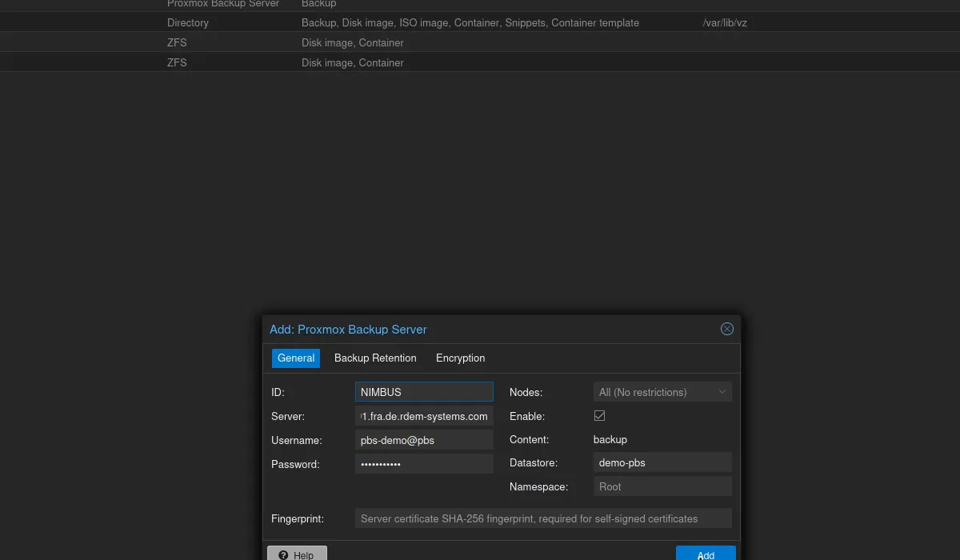This screenshot has height=560, width=960.
Task: Uncheck the Enable checkbox
Action: [599, 416]
